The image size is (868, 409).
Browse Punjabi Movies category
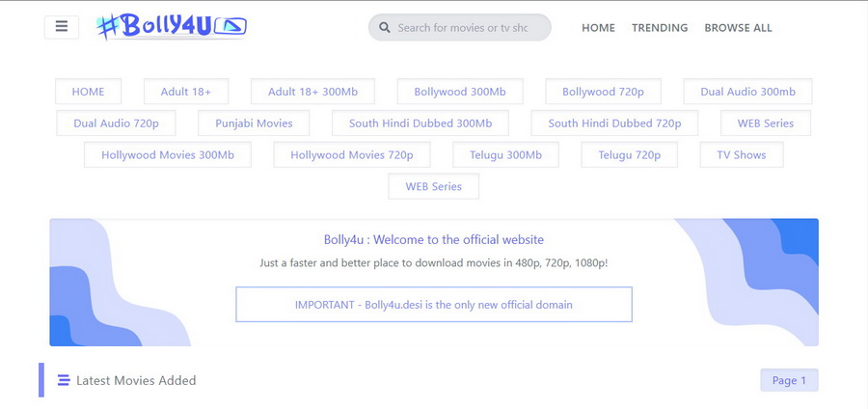tap(254, 123)
